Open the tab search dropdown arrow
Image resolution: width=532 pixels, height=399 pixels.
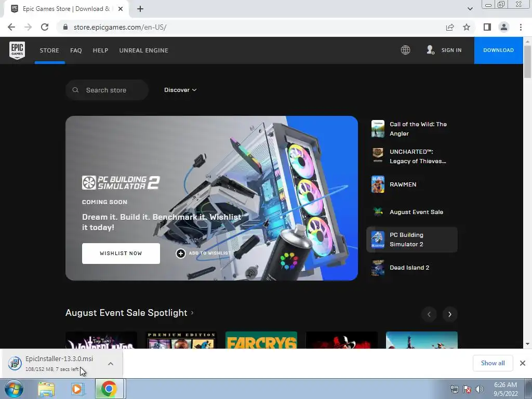click(x=470, y=9)
